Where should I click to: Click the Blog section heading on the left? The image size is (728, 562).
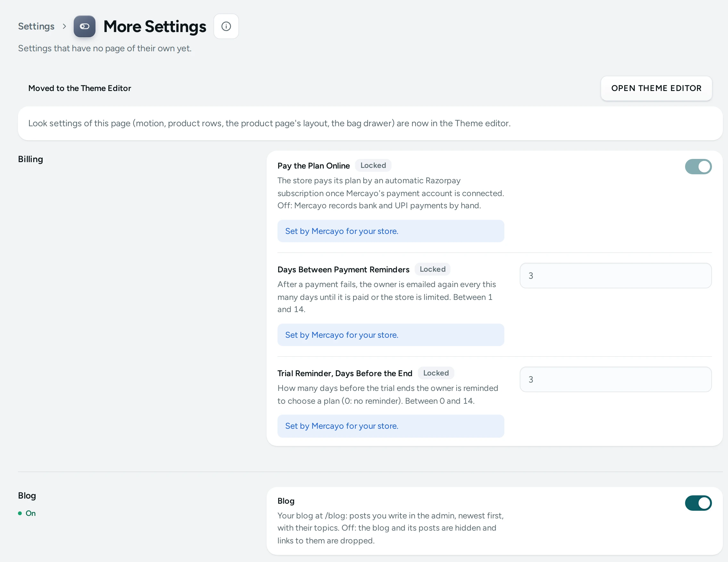coord(27,496)
